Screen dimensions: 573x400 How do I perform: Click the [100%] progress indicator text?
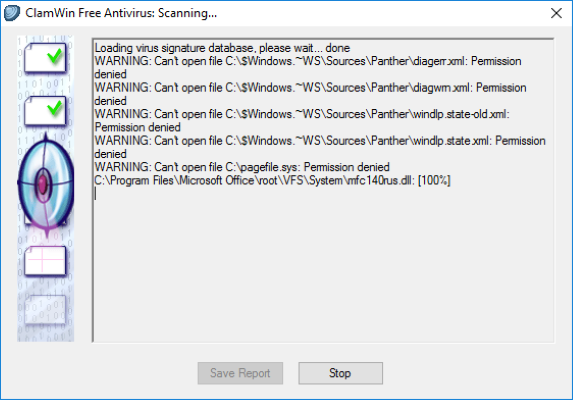tap(434, 180)
